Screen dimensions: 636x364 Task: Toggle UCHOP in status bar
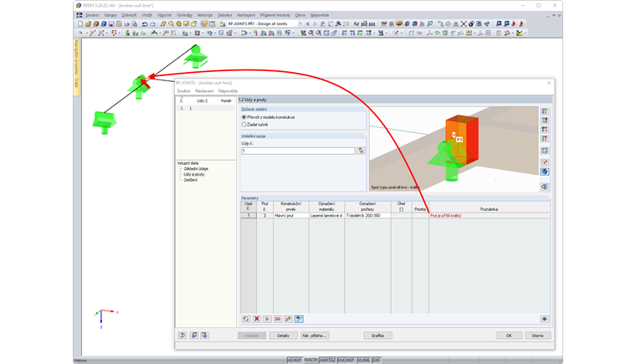click(x=295, y=360)
